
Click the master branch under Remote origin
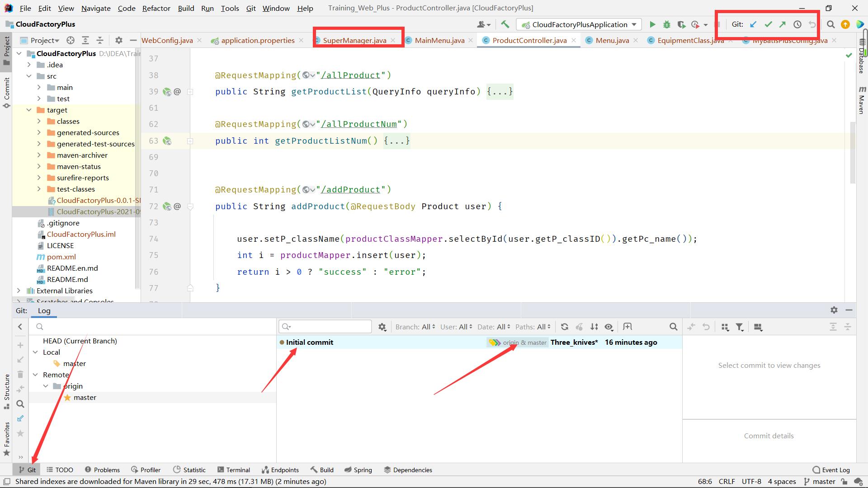pos(85,397)
